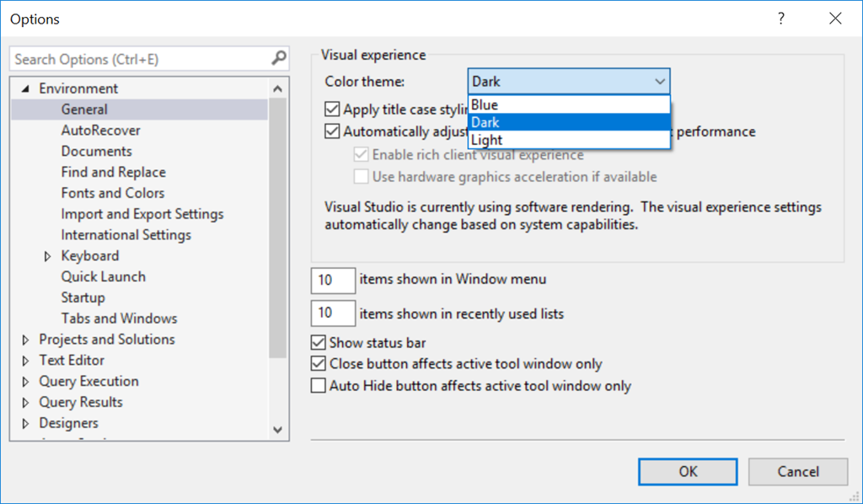Expand the Keyboard settings node

[x=48, y=255]
